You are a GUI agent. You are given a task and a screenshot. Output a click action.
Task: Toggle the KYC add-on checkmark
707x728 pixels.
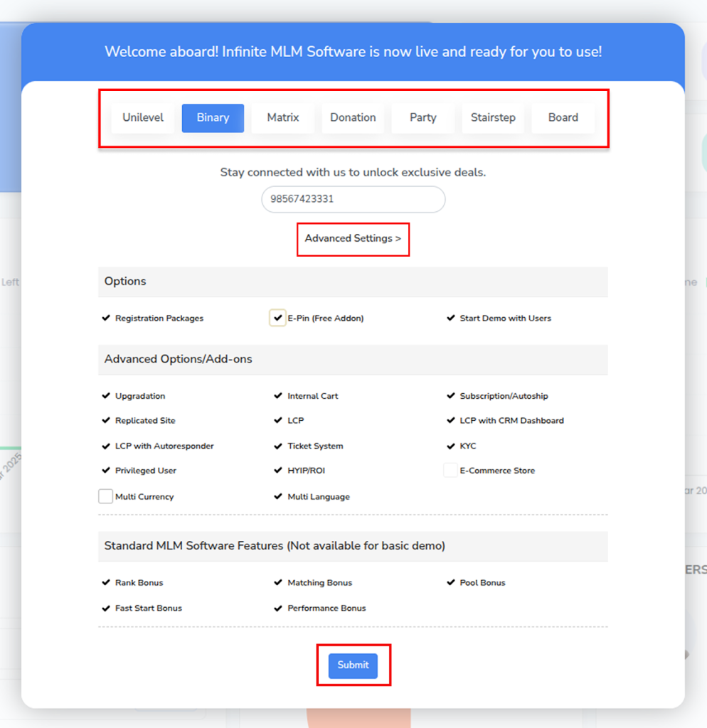tap(451, 446)
